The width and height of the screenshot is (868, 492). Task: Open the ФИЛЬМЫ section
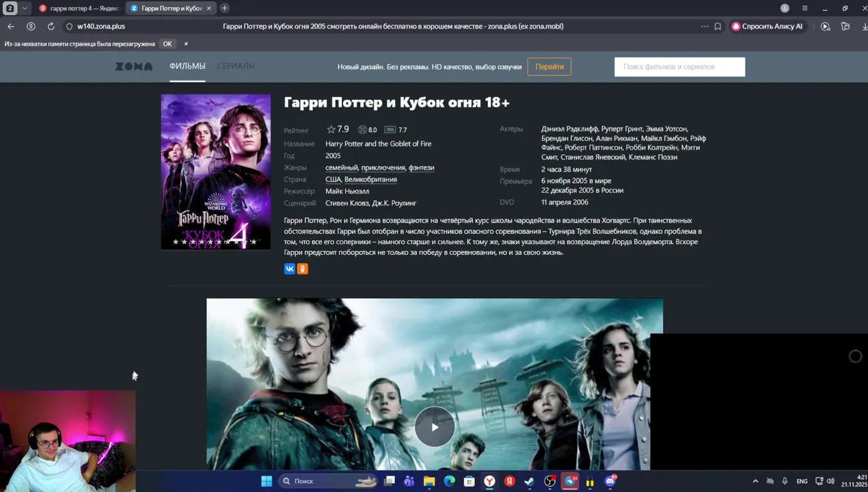coord(187,66)
